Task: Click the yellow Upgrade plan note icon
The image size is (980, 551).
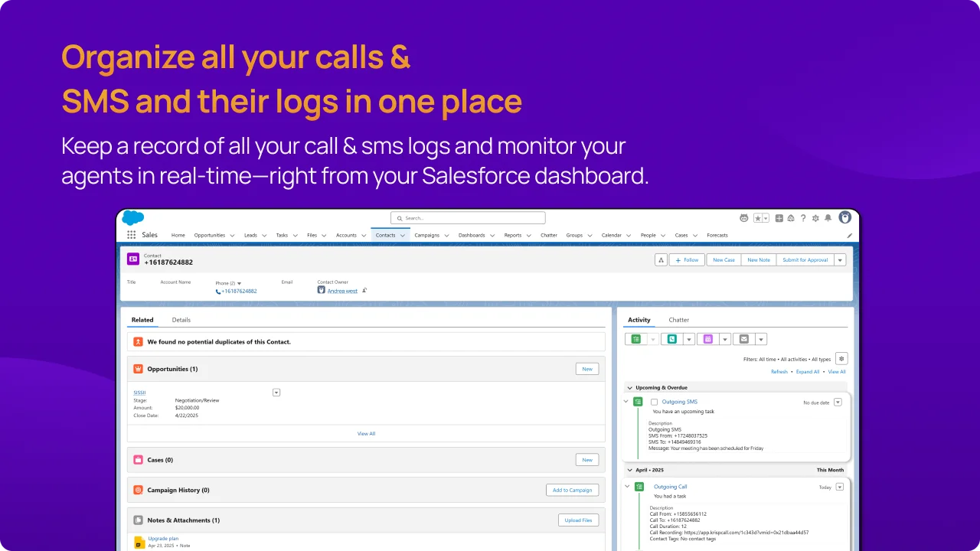Action: tap(139, 543)
